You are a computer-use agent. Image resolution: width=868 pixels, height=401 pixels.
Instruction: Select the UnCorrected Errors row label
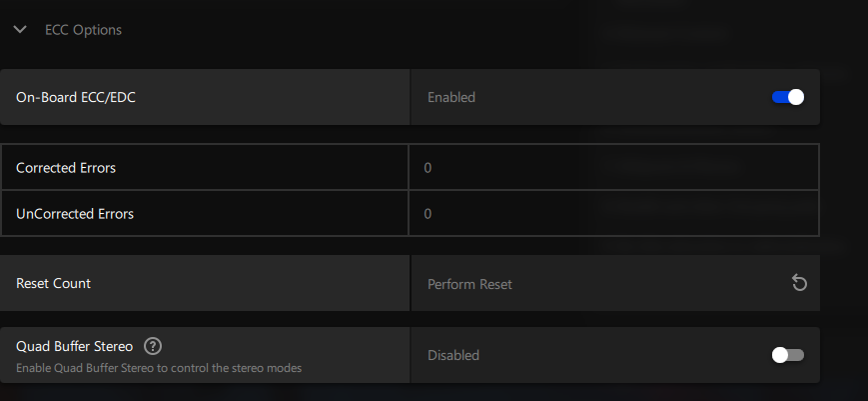tap(75, 214)
